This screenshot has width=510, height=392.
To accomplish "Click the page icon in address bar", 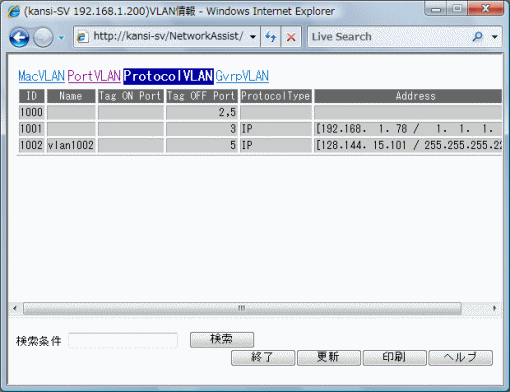I will [82, 37].
